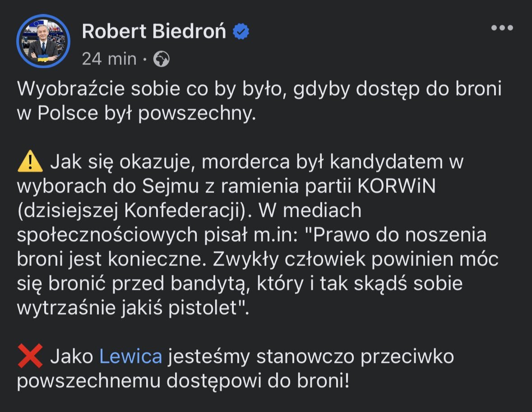This screenshot has height=412, width=532.
Task: Click the "24 min" post timestamp
Action: coord(109,59)
